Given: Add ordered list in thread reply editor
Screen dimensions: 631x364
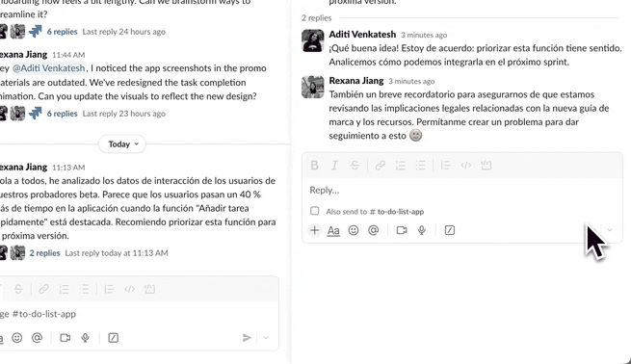Looking at the screenshot, I should pyautogui.click(x=401, y=166).
